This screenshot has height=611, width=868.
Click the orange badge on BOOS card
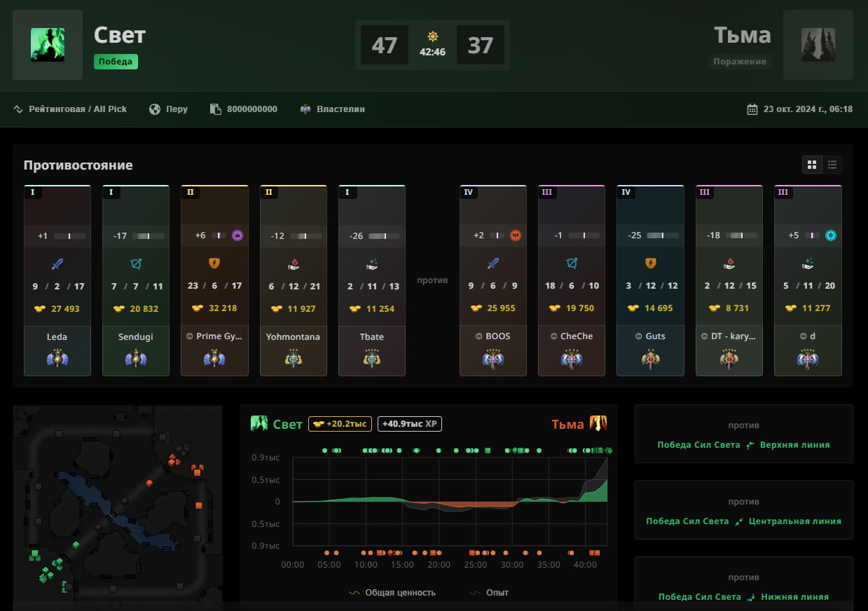[516, 235]
